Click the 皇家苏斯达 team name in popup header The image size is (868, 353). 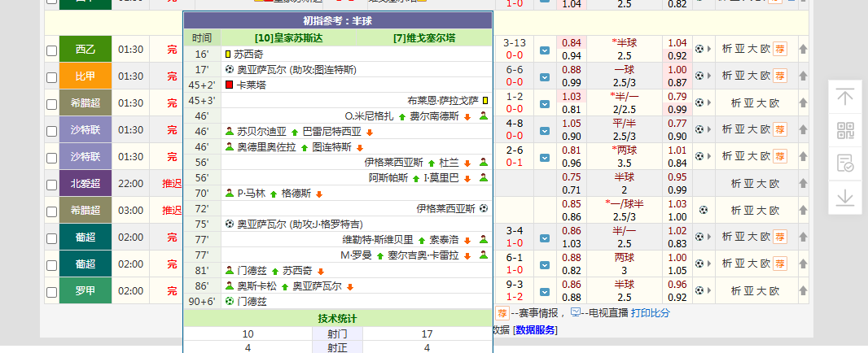tap(288, 38)
